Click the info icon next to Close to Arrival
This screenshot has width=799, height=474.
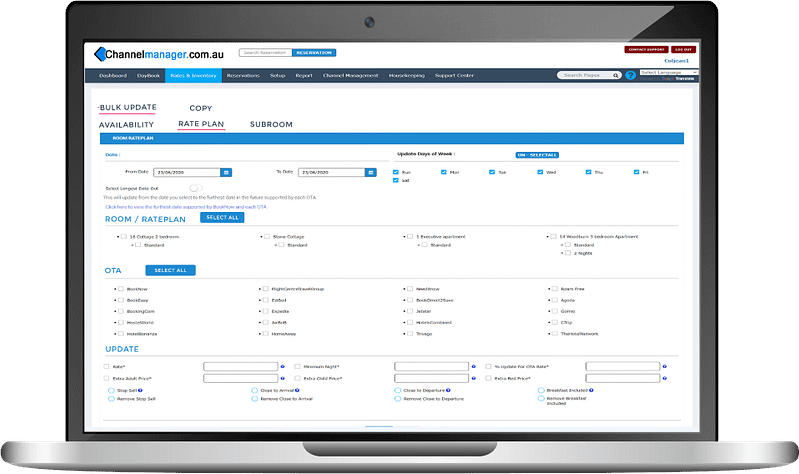click(x=297, y=390)
